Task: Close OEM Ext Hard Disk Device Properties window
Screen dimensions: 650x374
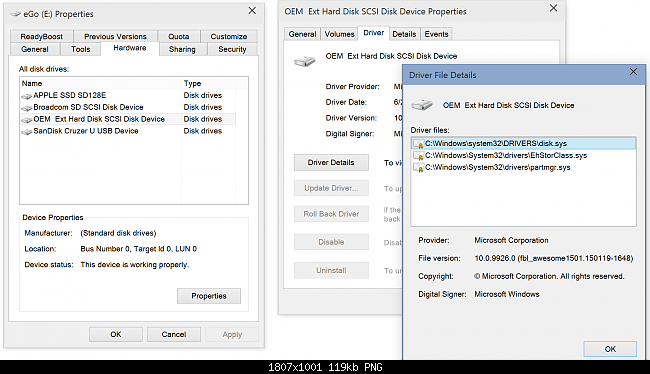Action: pyautogui.click(x=553, y=8)
